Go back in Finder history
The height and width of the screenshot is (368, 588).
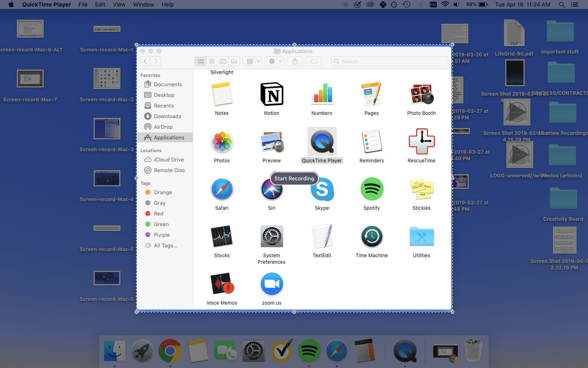tap(145, 61)
